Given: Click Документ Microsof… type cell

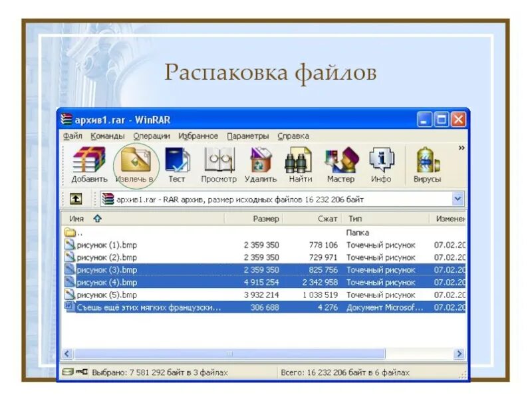Looking at the screenshot, I should pyautogui.click(x=385, y=307).
